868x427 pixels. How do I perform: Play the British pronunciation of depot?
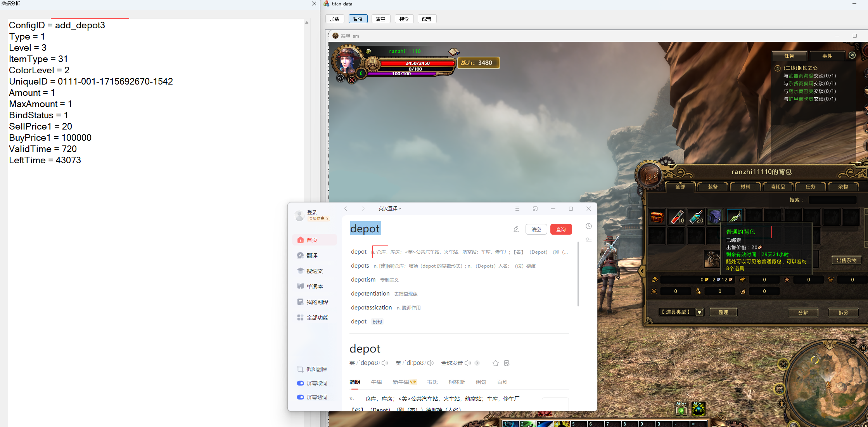384,363
